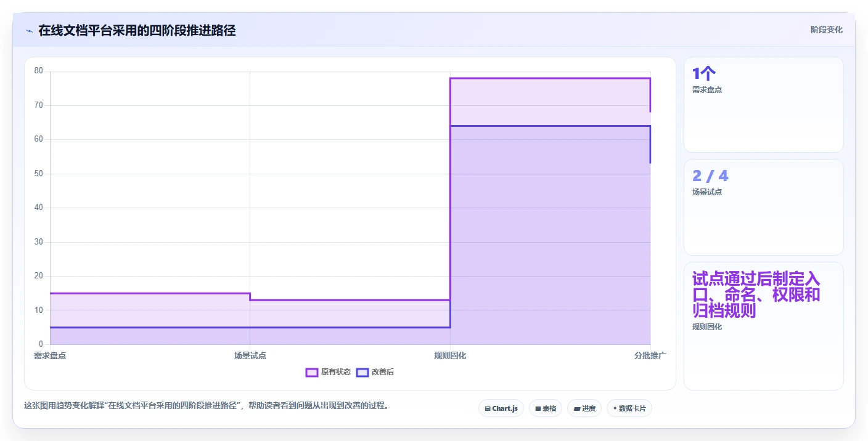Screen dimensions: 868x441
Task: Select the 进度 tag
Action: [584, 408]
